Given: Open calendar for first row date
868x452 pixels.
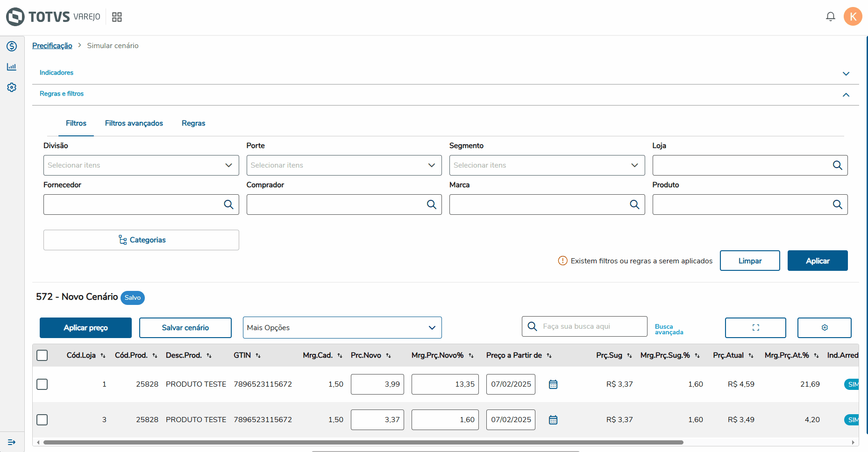Looking at the screenshot, I should [x=553, y=384].
